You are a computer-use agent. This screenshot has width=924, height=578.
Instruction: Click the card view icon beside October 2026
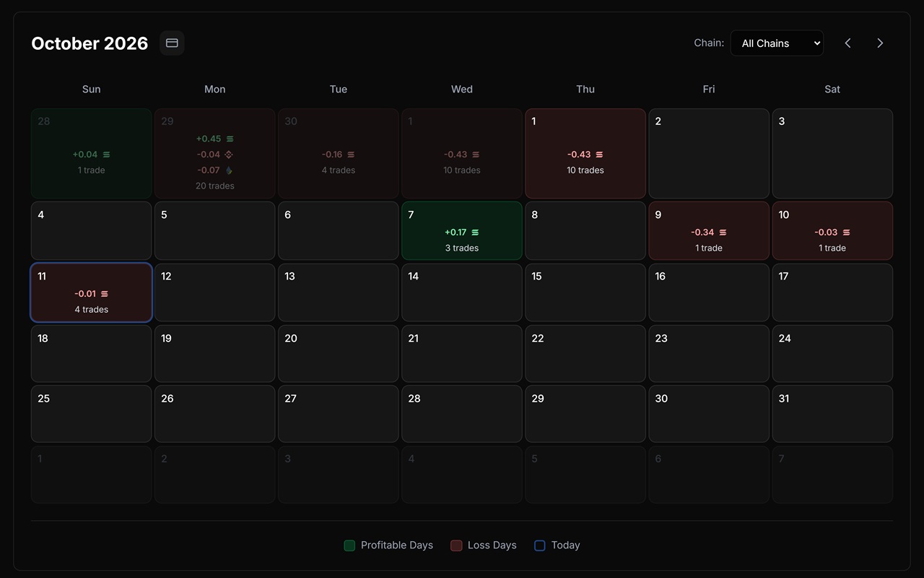point(172,43)
